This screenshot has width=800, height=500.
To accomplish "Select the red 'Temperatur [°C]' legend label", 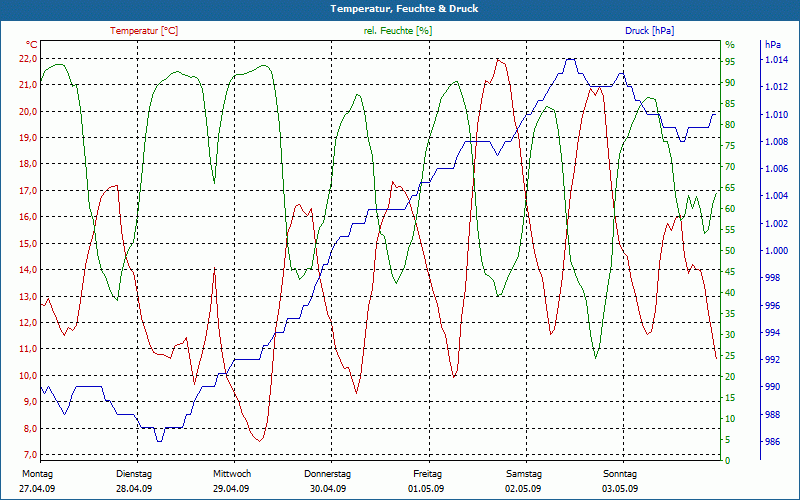I will [144, 31].
